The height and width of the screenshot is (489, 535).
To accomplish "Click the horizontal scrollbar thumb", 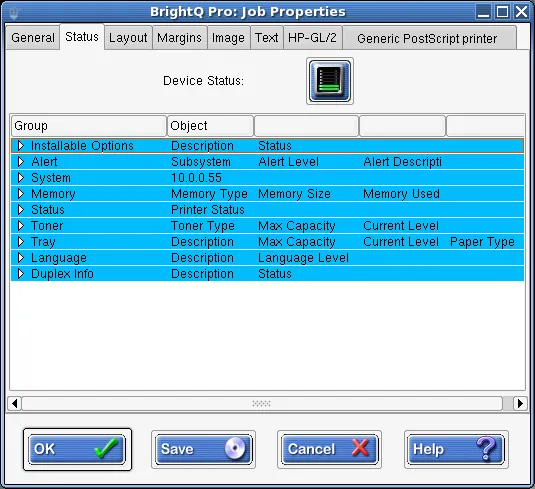I will coord(262,403).
